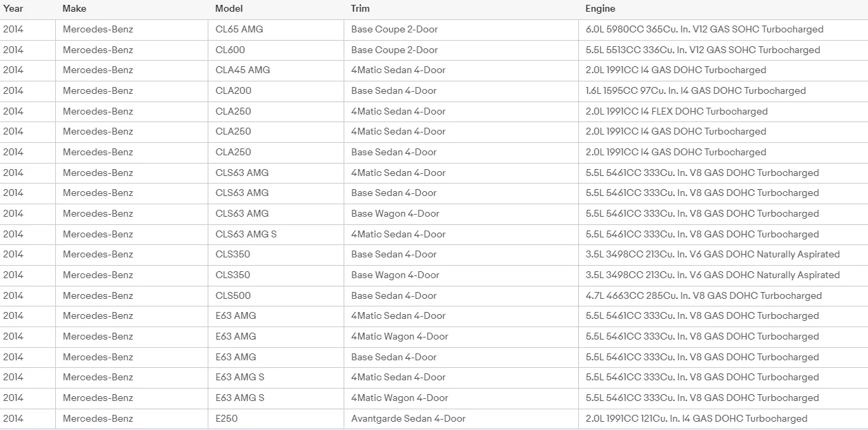Image resolution: width=868 pixels, height=430 pixels.
Task: Click the 6.0L 5980CC V12 engine cell
Action: [723, 30]
